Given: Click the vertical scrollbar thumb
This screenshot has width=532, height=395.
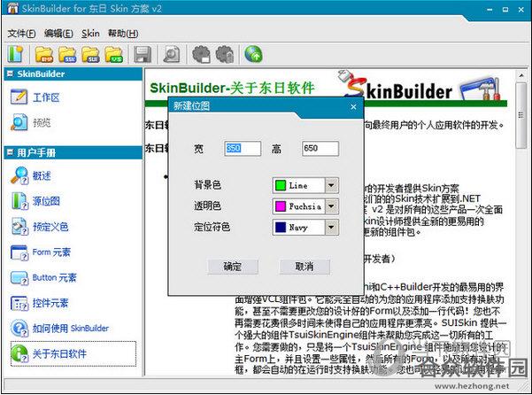Looking at the screenshot, I should tap(520, 115).
